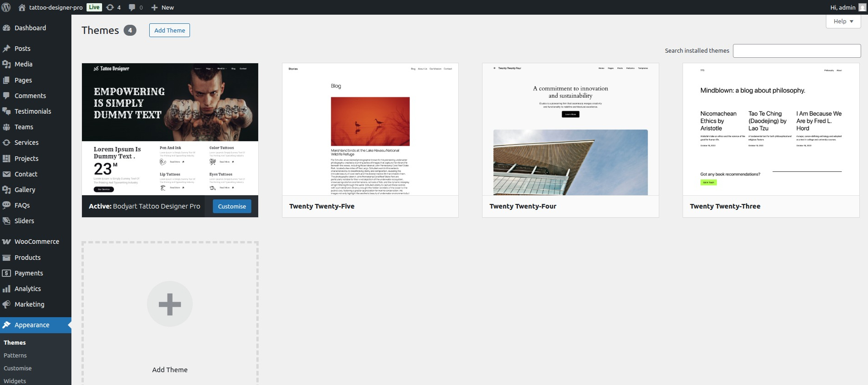Open the Analytics menu label
This screenshot has width=868, height=385.
(x=27, y=289)
